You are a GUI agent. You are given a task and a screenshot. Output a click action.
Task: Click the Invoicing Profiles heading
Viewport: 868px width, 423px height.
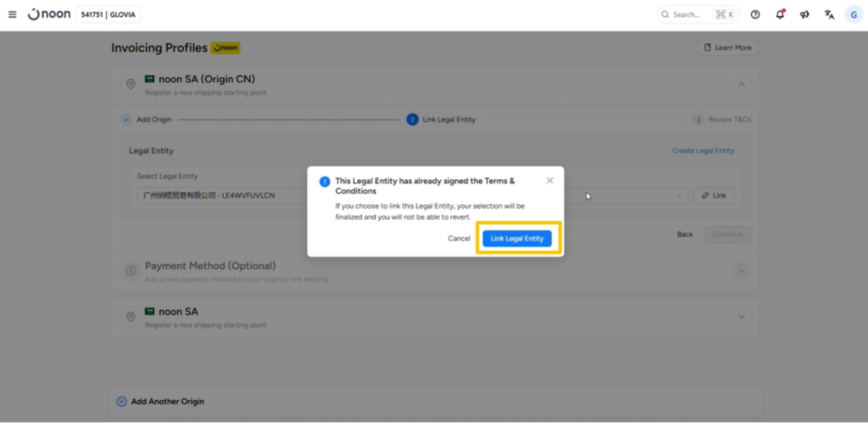click(x=159, y=48)
